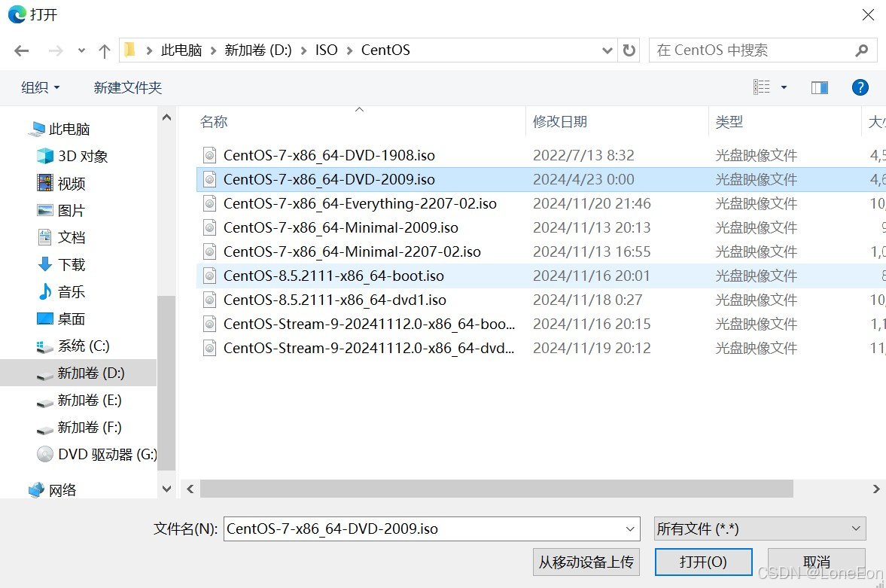Select CentOS-7-x86_64-DVD-1908.iso file

coord(329,156)
